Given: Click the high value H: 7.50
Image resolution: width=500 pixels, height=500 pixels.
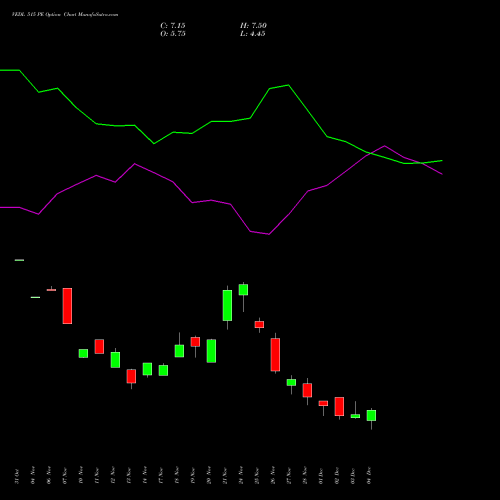Looking at the screenshot, I should [x=253, y=26].
